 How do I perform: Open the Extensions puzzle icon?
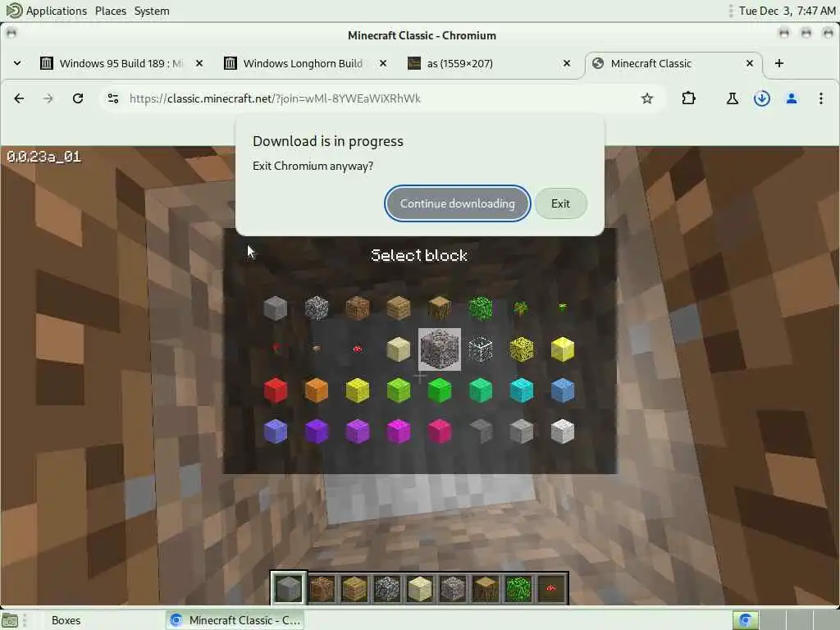point(689,98)
